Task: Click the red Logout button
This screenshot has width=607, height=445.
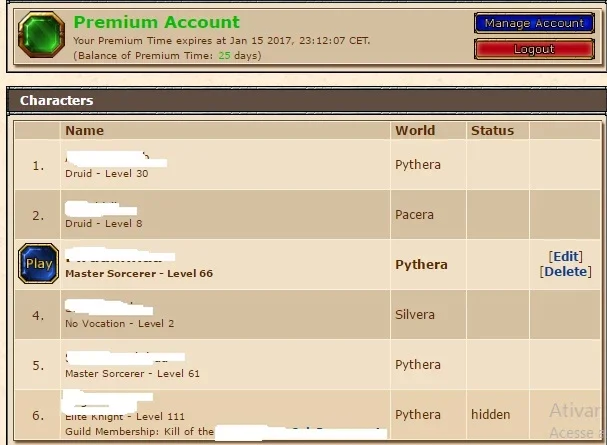Action: 534,49
